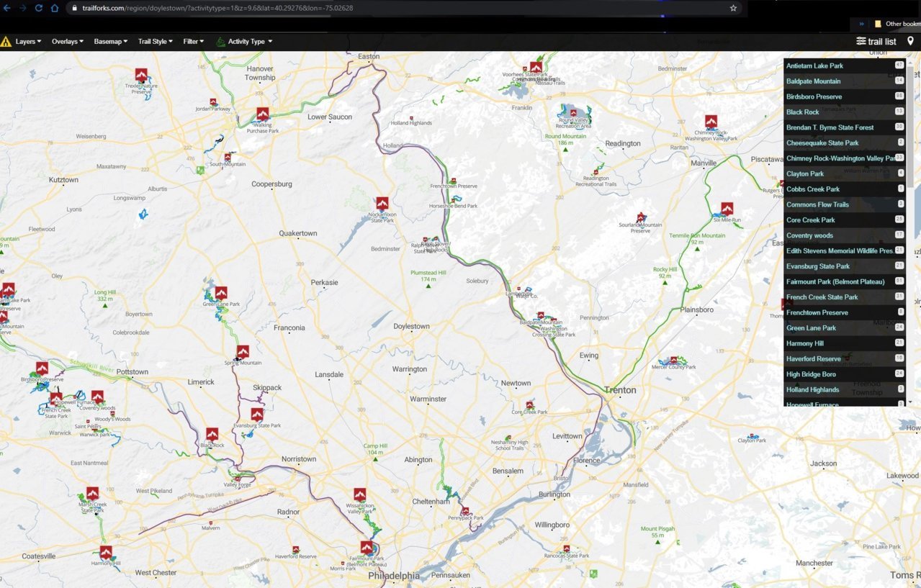921x588 pixels.
Task: Bookmark this page with the star icon
Action: (x=733, y=8)
